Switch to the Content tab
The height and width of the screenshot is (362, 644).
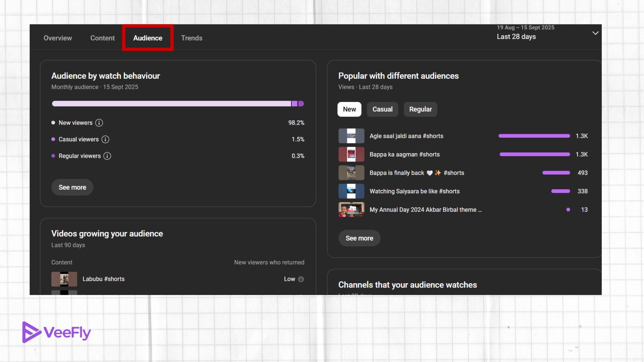click(x=102, y=38)
